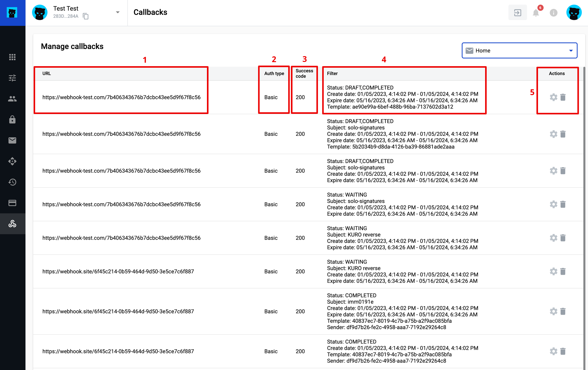Click the user avatar in top right
Image resolution: width=588 pixels, height=370 pixels.
coord(574,13)
